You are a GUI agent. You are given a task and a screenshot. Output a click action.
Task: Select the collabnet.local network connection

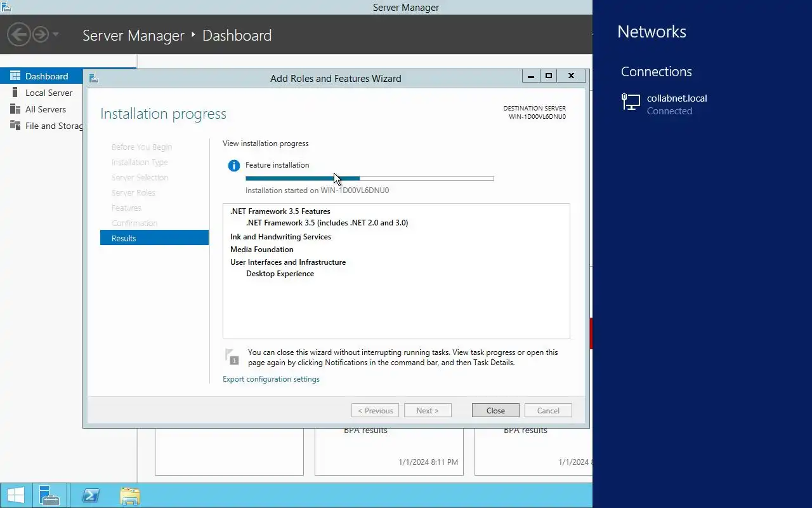coord(702,104)
